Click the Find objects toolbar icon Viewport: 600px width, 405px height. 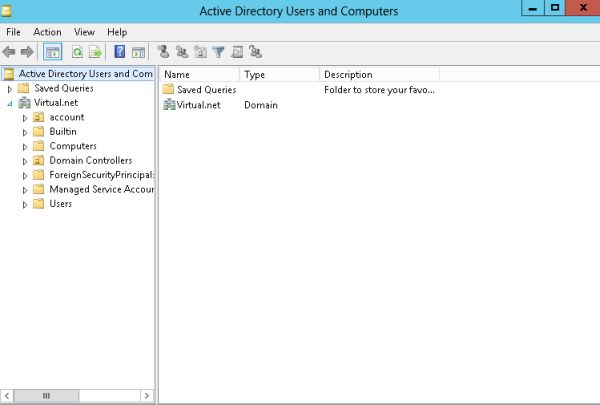[237, 52]
